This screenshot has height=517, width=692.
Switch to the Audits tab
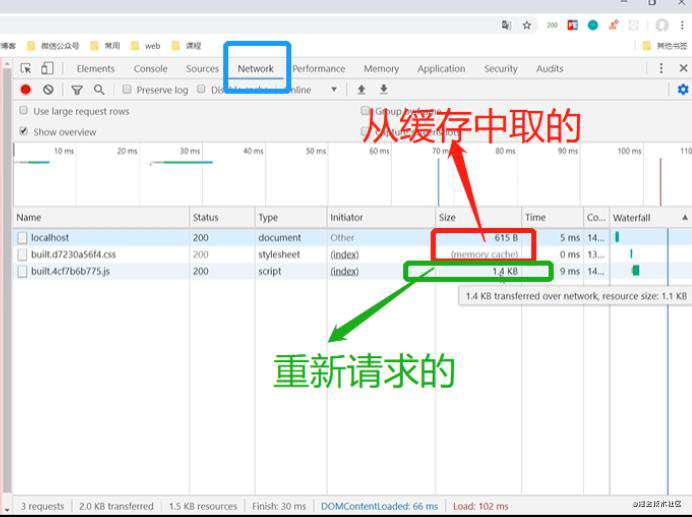click(x=549, y=68)
